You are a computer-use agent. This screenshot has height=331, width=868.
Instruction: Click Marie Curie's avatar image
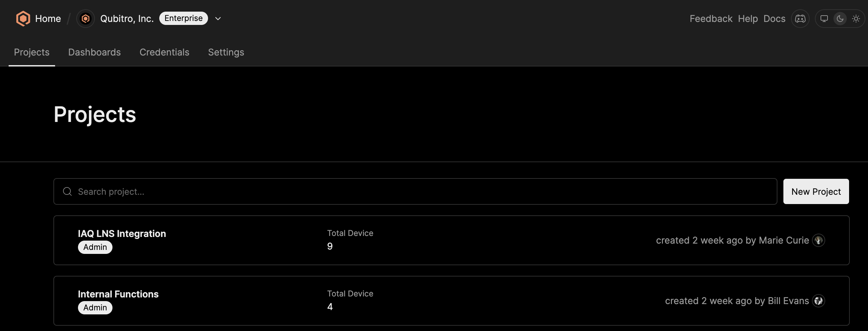(819, 240)
